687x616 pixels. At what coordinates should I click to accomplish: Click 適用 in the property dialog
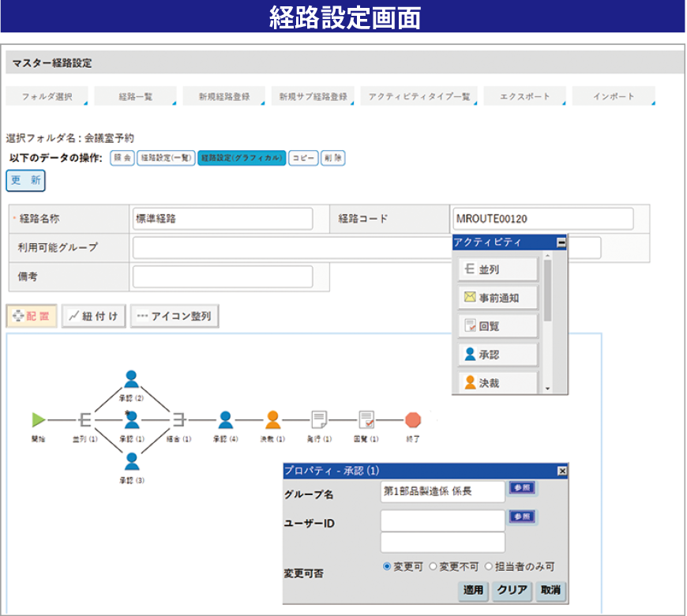point(473,590)
